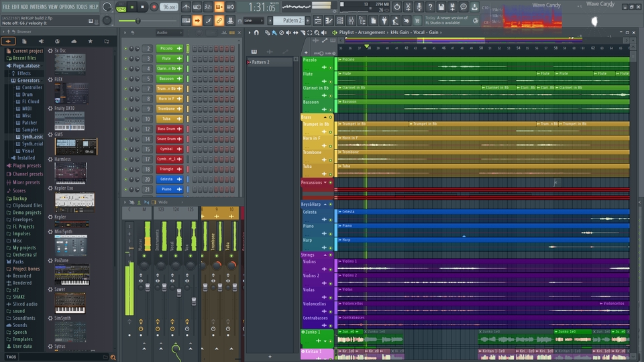644x362 pixels.
Task: Mute the Tuba channel green light
Action: tap(125, 119)
